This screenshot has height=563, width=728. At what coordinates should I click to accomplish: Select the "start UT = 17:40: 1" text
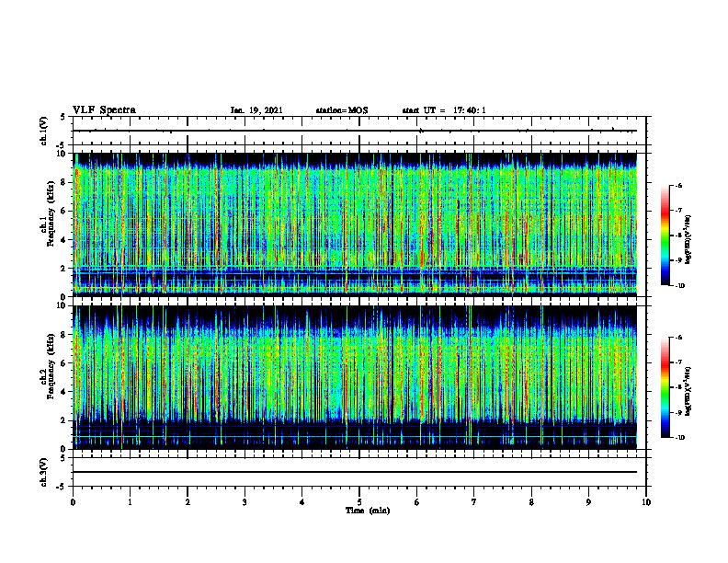[x=444, y=110]
